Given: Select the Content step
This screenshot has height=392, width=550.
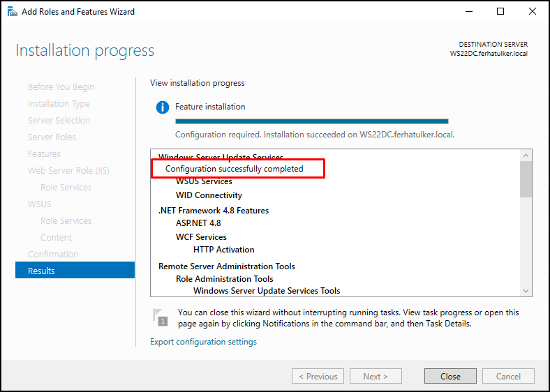Looking at the screenshot, I should 56,237.
